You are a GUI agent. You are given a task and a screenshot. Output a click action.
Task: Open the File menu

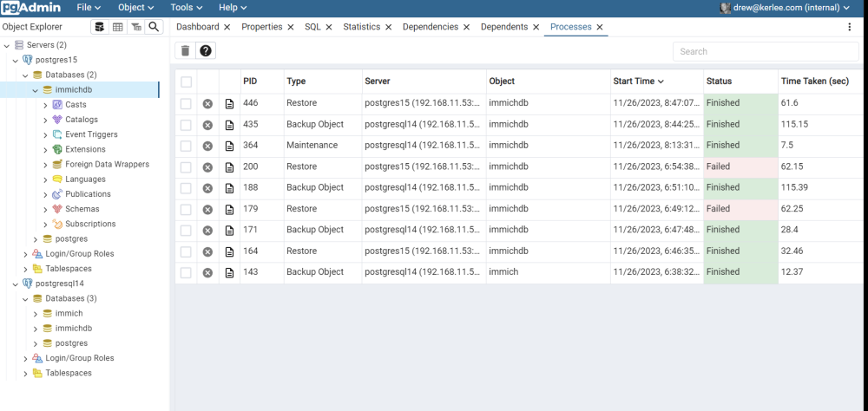click(89, 8)
